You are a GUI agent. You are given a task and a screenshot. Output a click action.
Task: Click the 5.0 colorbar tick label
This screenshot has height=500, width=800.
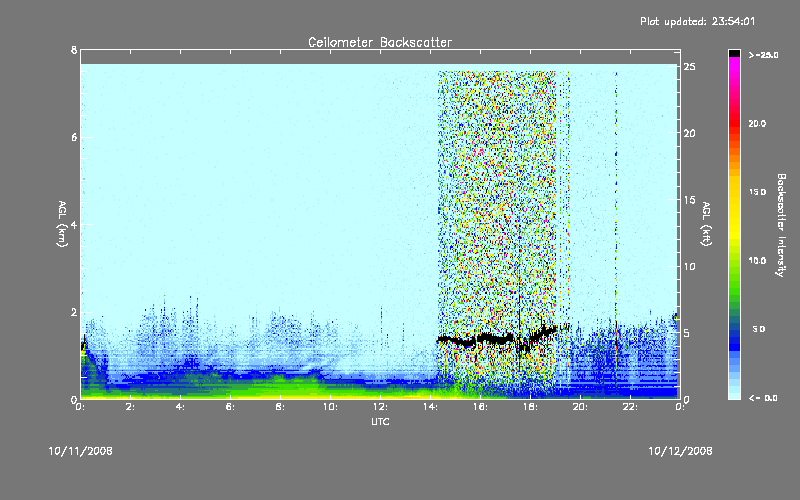click(x=759, y=329)
